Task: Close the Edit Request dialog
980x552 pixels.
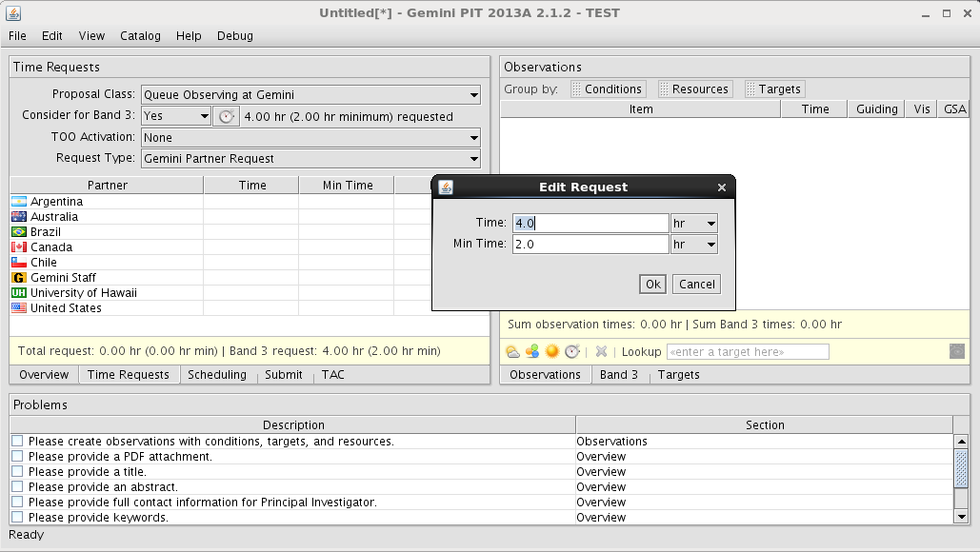Action: (722, 187)
